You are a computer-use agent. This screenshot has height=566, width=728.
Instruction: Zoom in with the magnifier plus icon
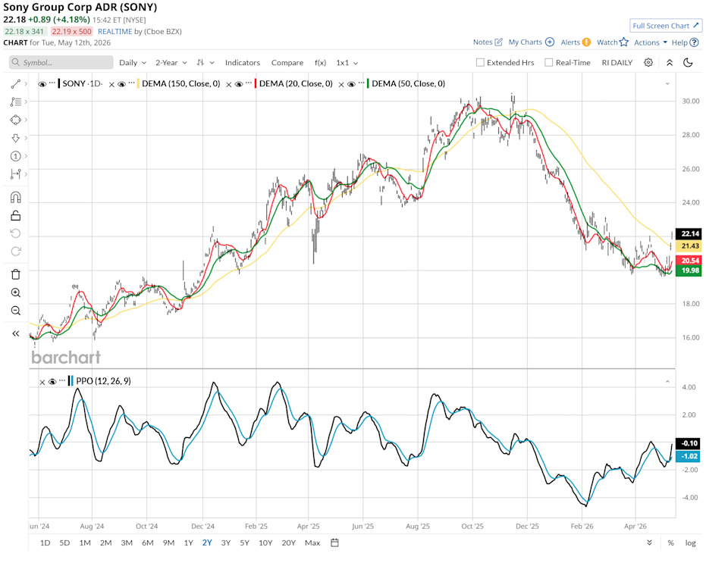pyautogui.click(x=15, y=292)
